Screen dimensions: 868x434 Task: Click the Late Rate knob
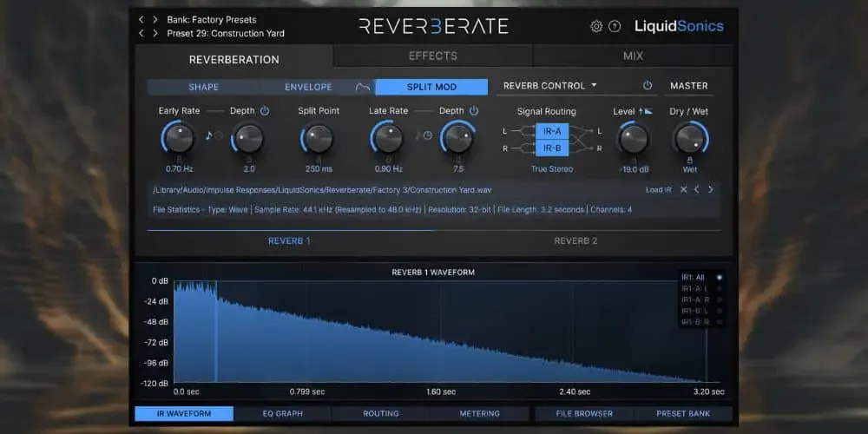click(x=387, y=138)
